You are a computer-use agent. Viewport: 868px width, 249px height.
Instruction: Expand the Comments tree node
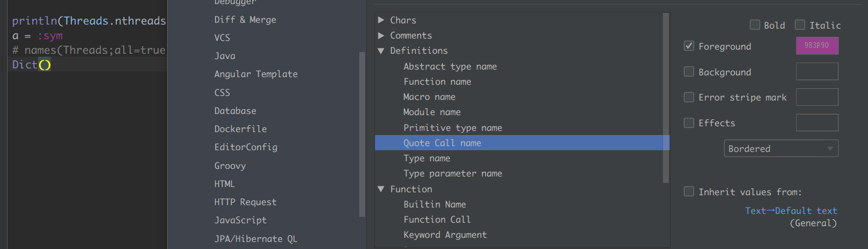point(381,36)
